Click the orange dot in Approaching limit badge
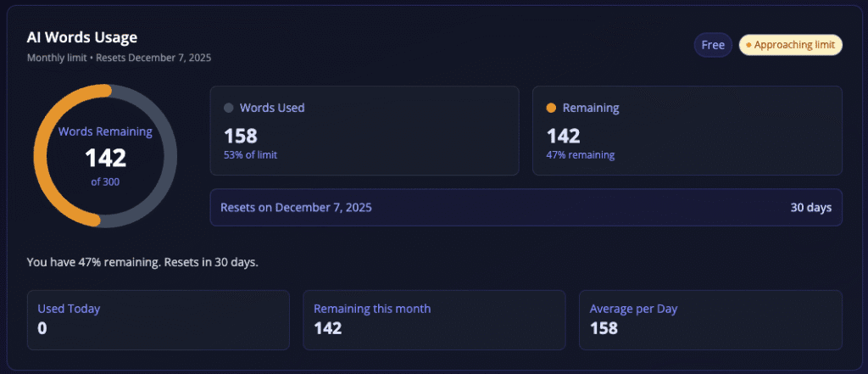This screenshot has width=868, height=374. coord(748,45)
